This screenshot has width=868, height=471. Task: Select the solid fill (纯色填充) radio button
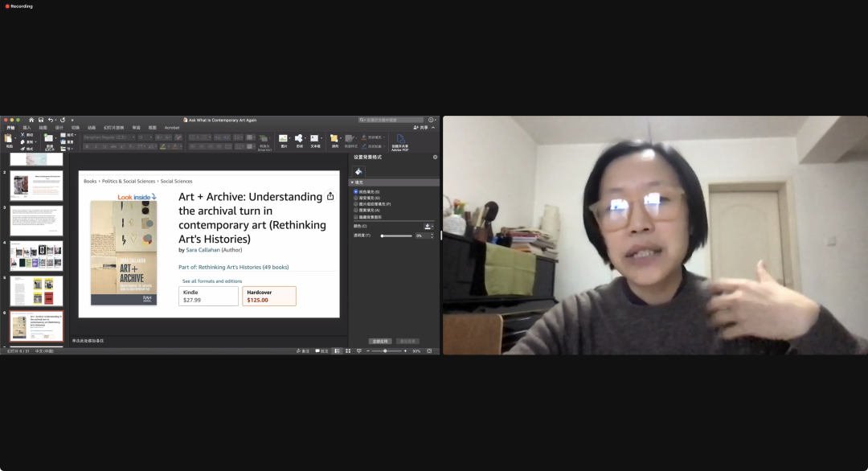(356, 191)
